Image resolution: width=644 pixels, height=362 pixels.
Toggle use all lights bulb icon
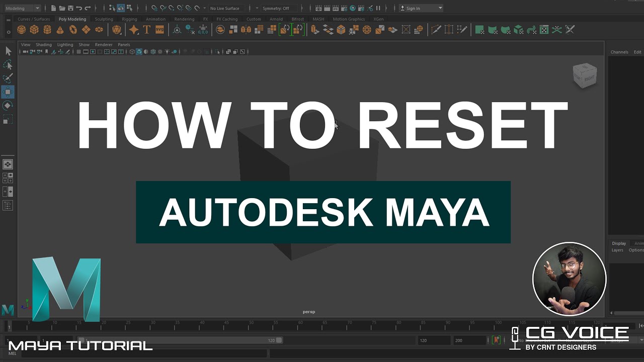167,52
